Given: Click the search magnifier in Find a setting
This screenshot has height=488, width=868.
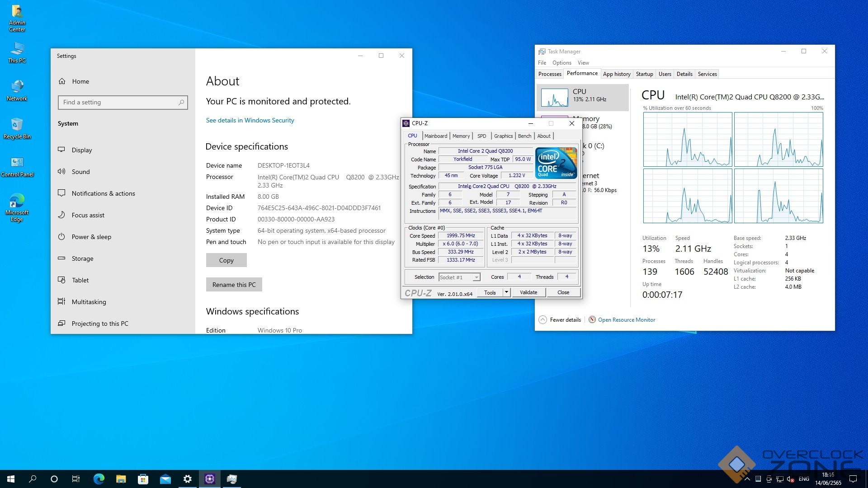Looking at the screenshot, I should [x=181, y=103].
